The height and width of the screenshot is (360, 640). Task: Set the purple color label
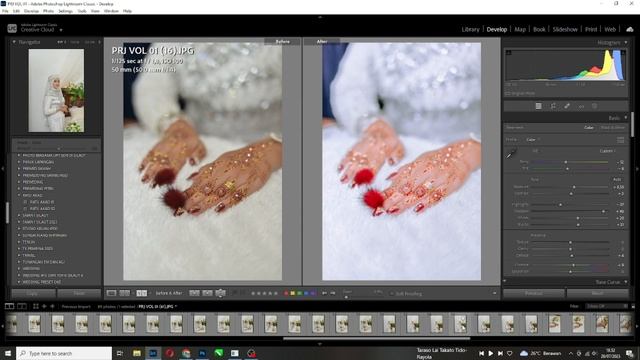click(313, 293)
